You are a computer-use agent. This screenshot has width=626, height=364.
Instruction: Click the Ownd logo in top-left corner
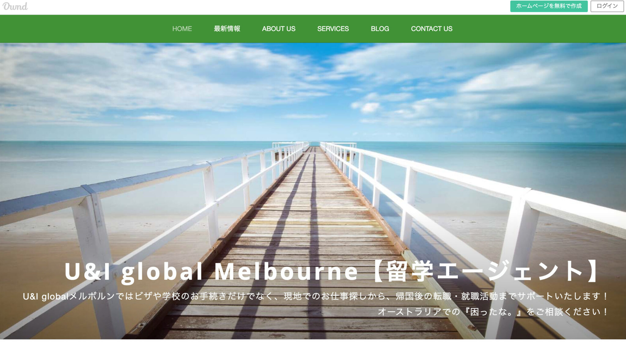pyautogui.click(x=15, y=6)
